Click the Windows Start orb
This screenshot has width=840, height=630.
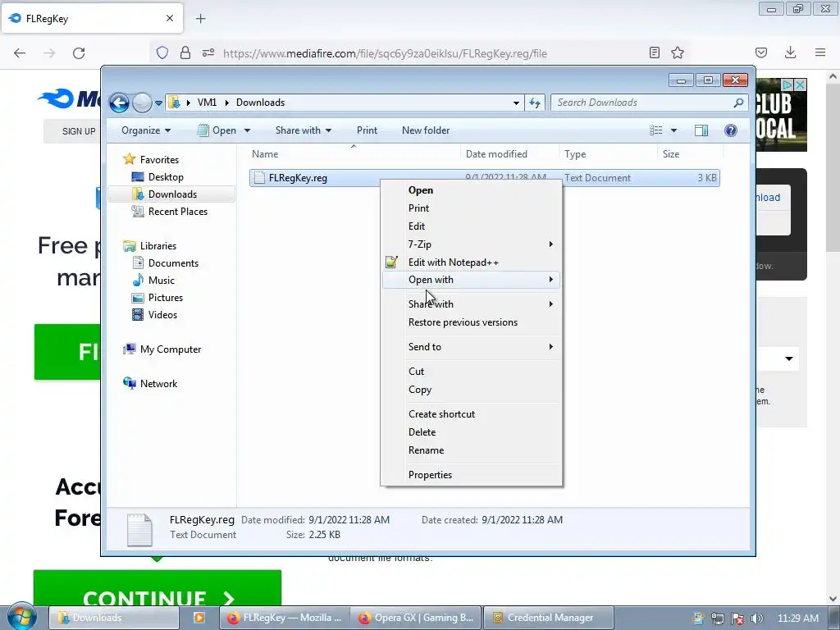[x=22, y=618]
